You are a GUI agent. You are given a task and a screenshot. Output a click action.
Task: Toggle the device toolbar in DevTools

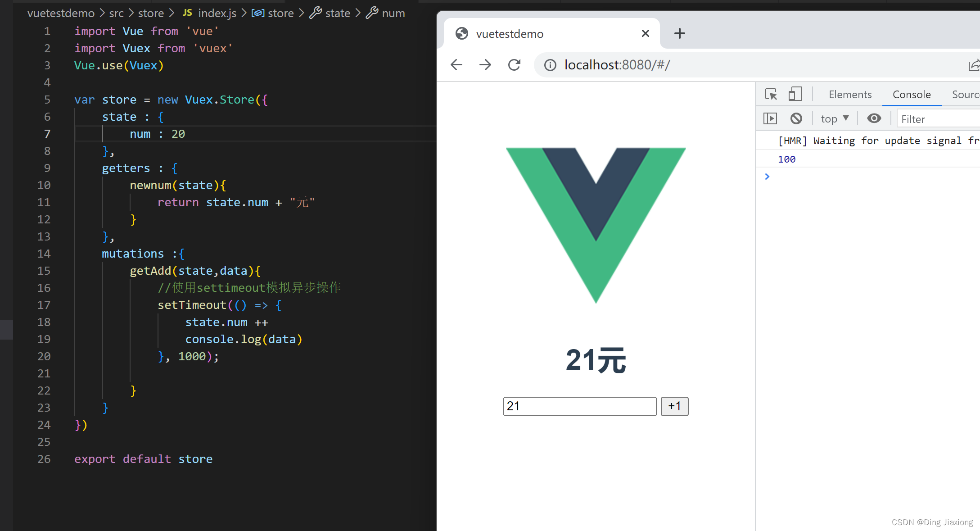coord(795,94)
